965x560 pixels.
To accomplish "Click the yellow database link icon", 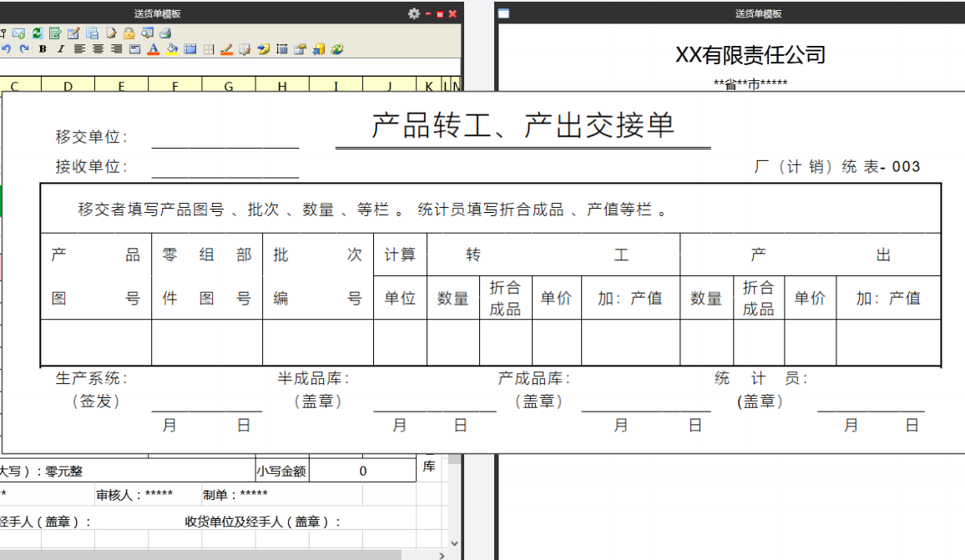I will click(x=319, y=48).
